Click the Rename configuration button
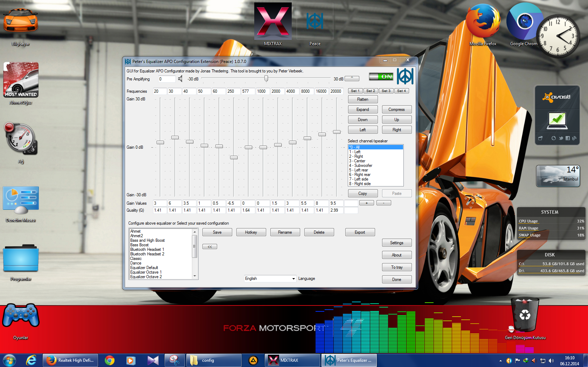 pyautogui.click(x=285, y=232)
